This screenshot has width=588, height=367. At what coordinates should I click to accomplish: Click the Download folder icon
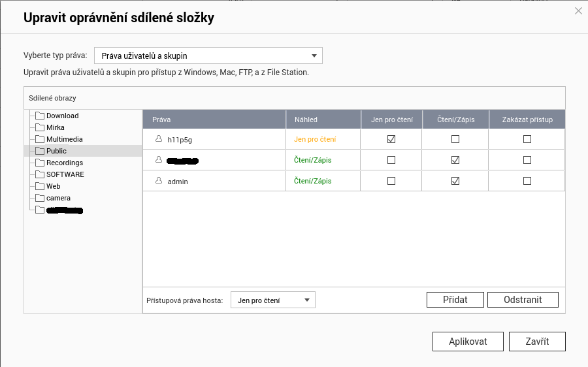coord(40,116)
